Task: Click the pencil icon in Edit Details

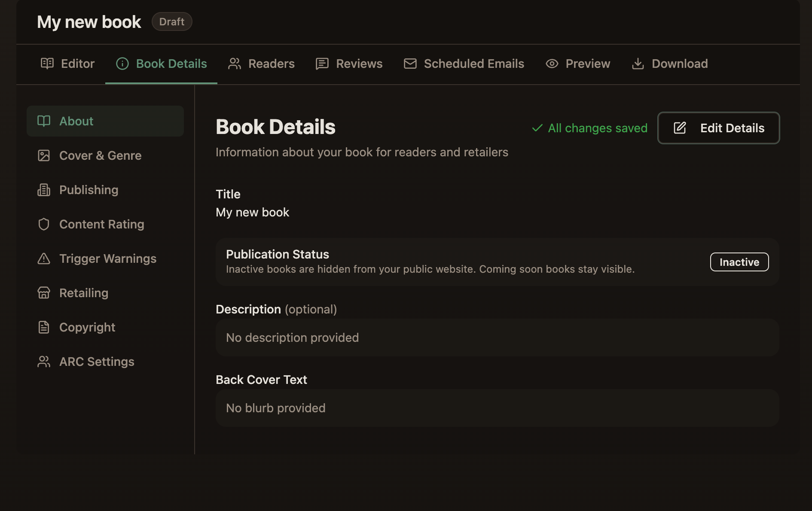Action: tap(680, 128)
